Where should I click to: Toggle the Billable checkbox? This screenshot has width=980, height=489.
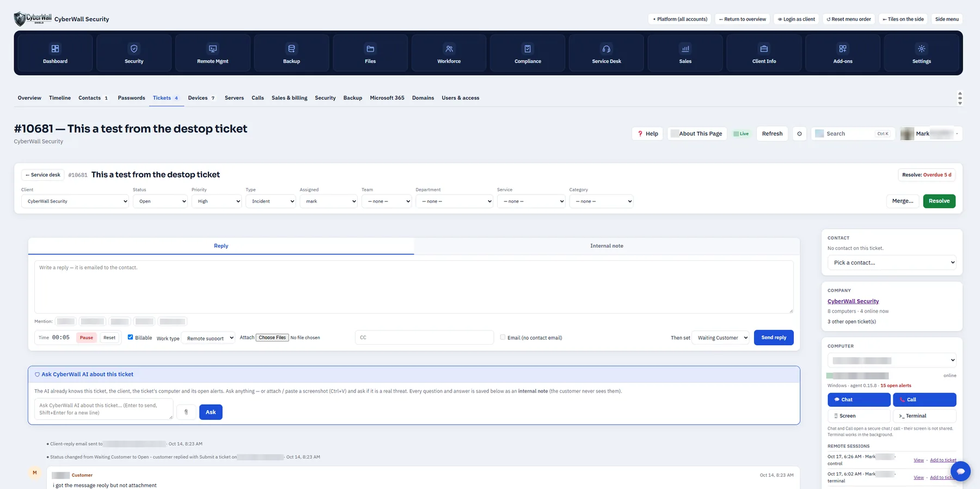[130, 337]
